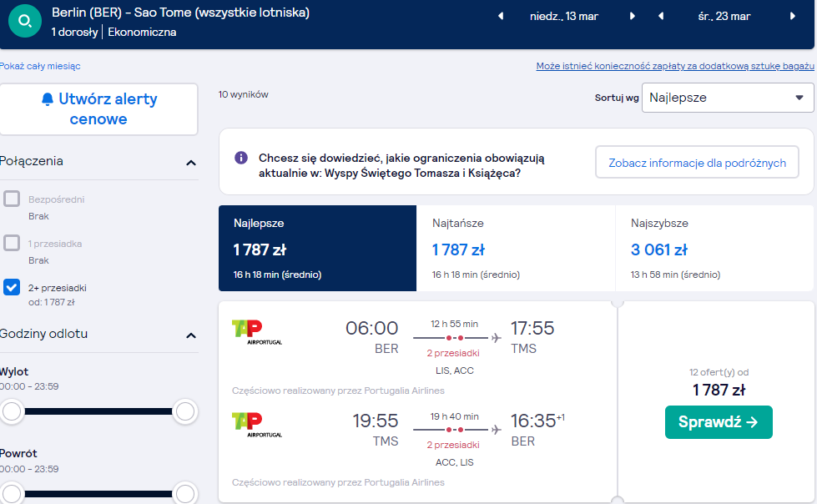
Task: Click the bell icon for price alerts
Action: [x=48, y=99]
